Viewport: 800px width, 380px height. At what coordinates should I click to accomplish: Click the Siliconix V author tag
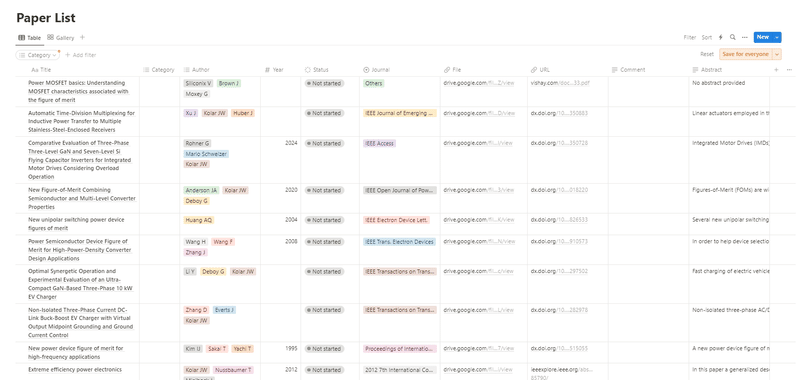pyautogui.click(x=198, y=83)
